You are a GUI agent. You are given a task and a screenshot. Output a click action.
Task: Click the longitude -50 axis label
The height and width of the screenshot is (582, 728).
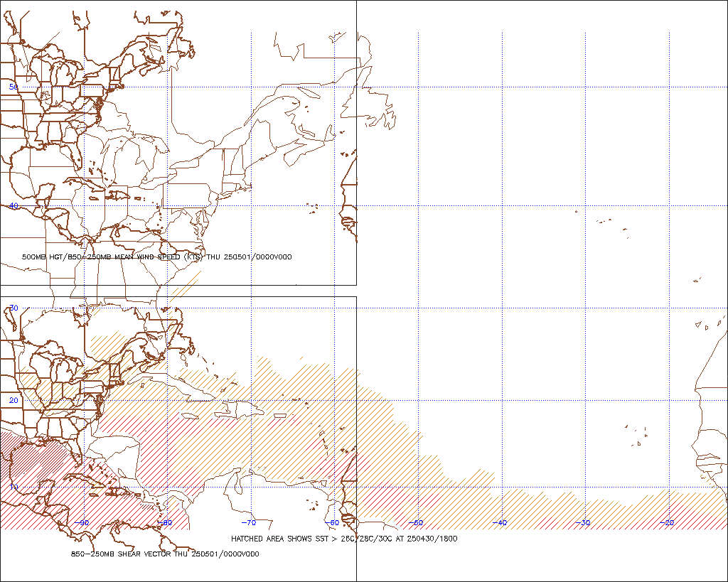(x=416, y=522)
